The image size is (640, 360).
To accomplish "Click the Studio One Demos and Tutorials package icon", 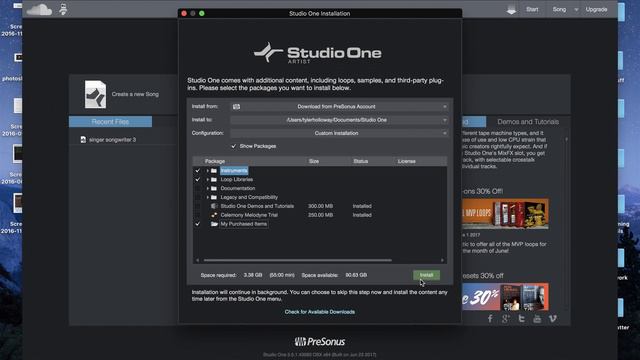I will [214, 206].
